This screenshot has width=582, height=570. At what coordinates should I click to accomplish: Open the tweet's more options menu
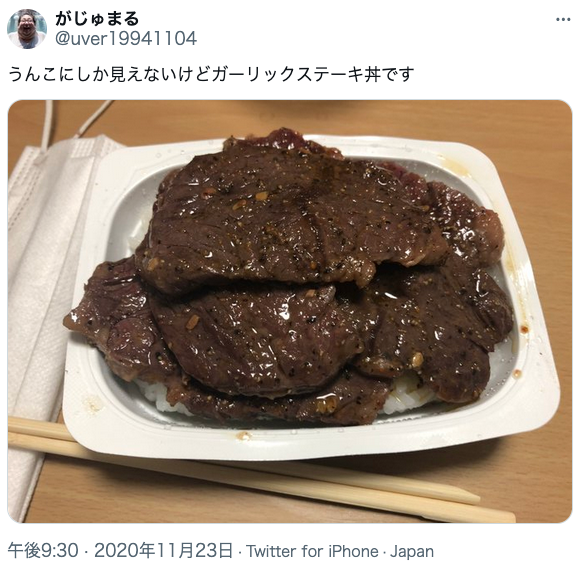[x=563, y=19]
